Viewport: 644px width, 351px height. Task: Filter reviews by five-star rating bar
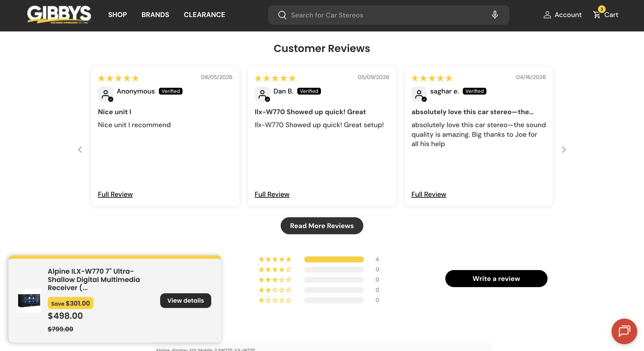coord(334,259)
